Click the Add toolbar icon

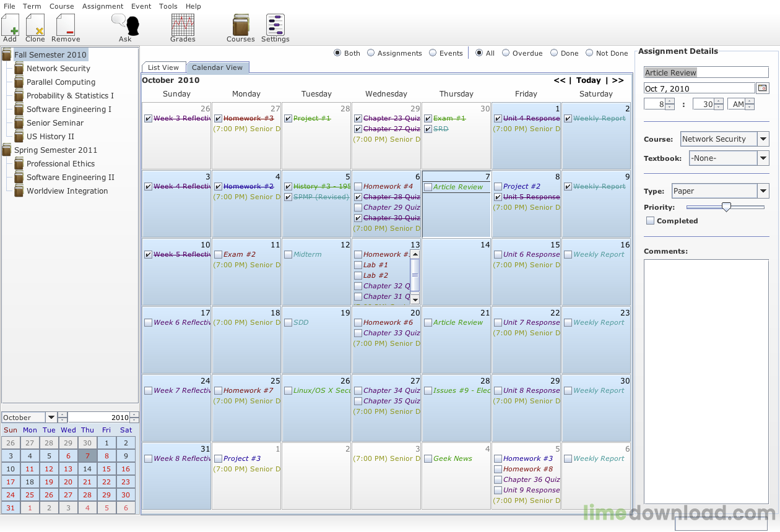(x=10, y=25)
